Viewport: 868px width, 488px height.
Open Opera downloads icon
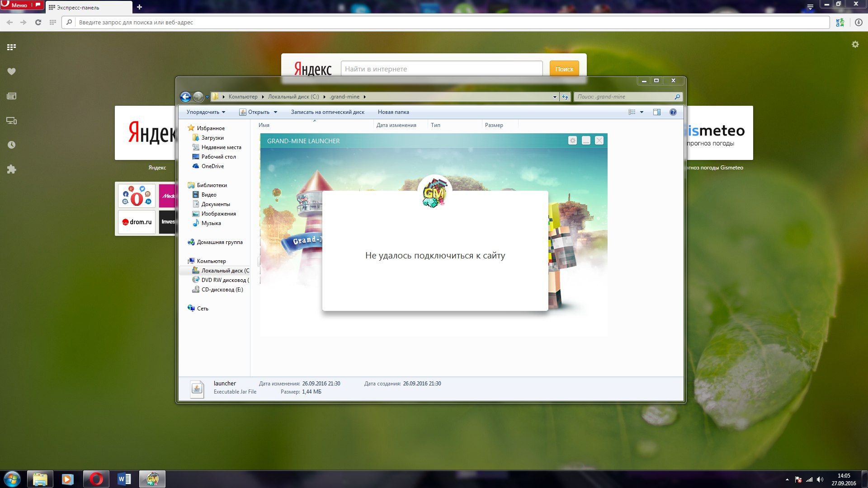(x=859, y=22)
